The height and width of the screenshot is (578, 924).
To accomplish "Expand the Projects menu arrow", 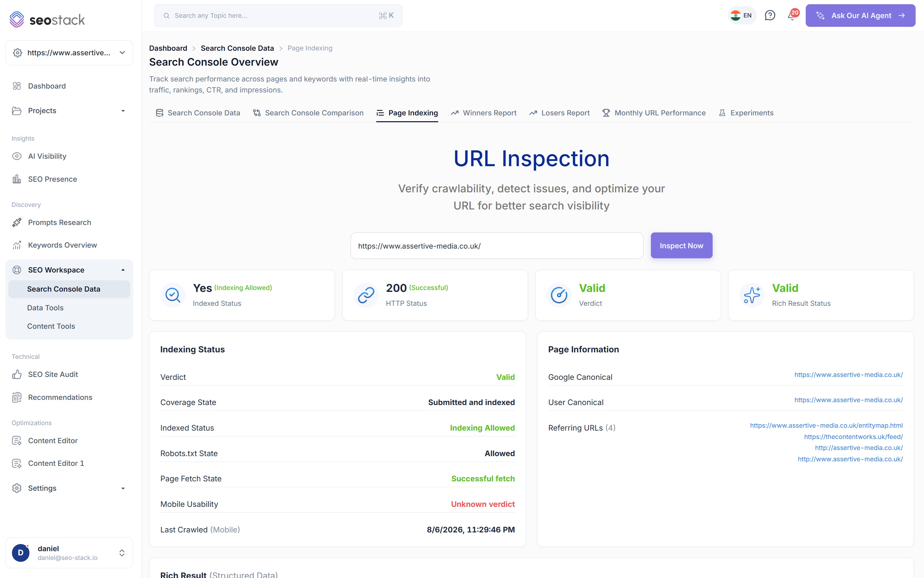I will pyautogui.click(x=123, y=111).
